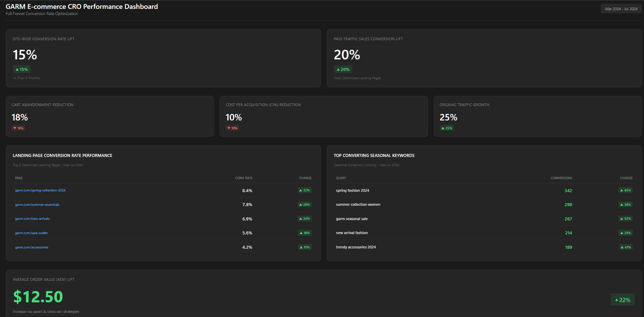Select the large 10% Cost Per Acquisition value
The height and width of the screenshot is (317, 644).
click(234, 117)
